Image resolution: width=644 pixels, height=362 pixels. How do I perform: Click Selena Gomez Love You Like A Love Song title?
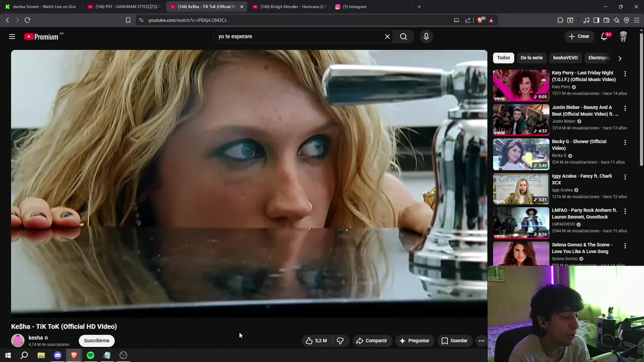(x=582, y=248)
